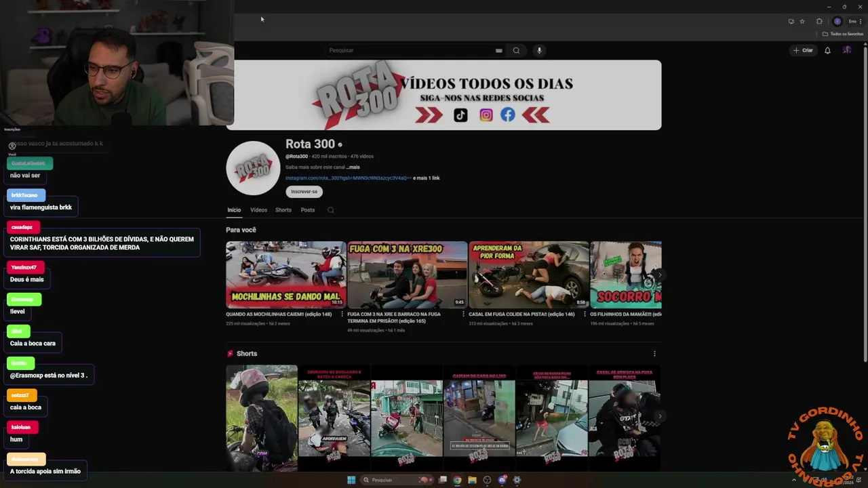868x488 pixels.
Task: Open 'Aprenderam da pior forma' video thumbnail
Action: point(529,274)
